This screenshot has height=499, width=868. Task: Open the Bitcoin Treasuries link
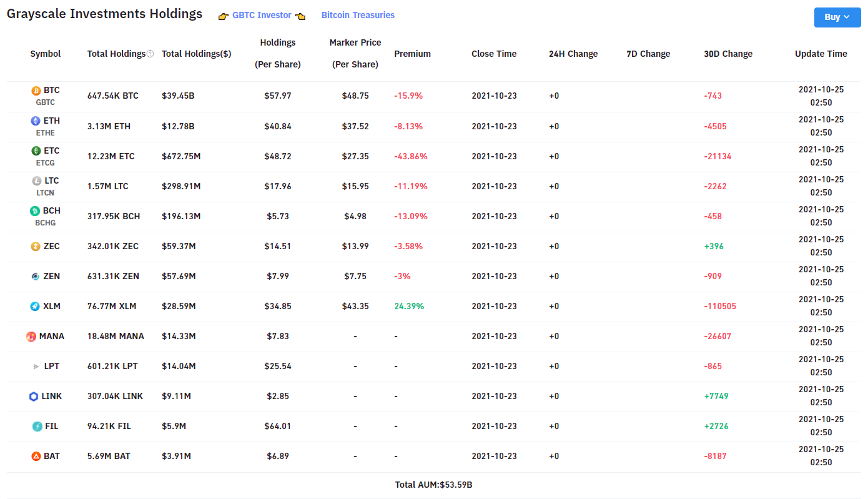[x=358, y=15]
